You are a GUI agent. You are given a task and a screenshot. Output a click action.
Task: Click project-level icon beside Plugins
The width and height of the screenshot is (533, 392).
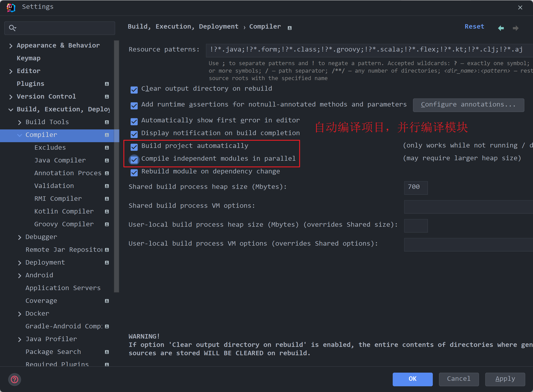pos(107,84)
